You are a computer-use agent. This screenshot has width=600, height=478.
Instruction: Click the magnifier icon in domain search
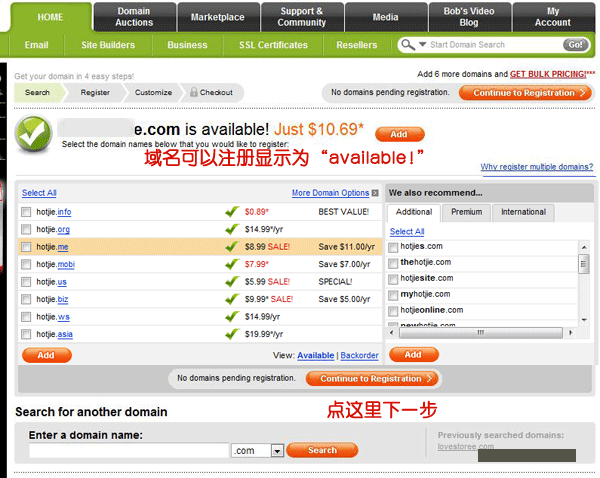(x=407, y=45)
